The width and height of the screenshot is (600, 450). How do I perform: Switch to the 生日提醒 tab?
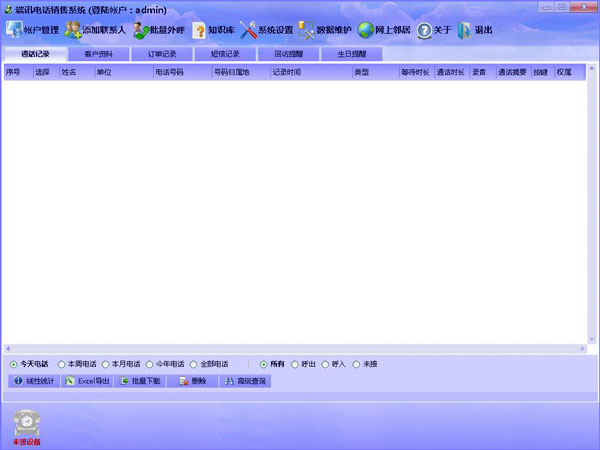(x=352, y=54)
